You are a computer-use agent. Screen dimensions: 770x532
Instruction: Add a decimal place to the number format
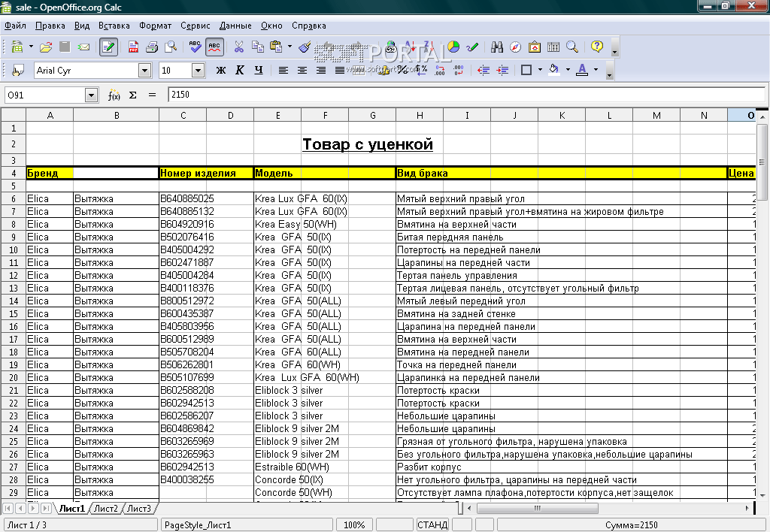(x=439, y=70)
